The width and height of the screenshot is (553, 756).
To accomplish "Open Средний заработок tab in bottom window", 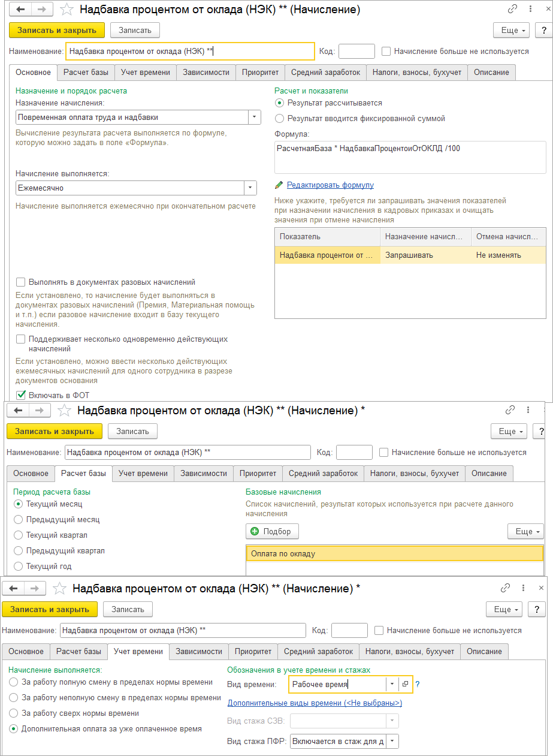I will [x=319, y=651].
